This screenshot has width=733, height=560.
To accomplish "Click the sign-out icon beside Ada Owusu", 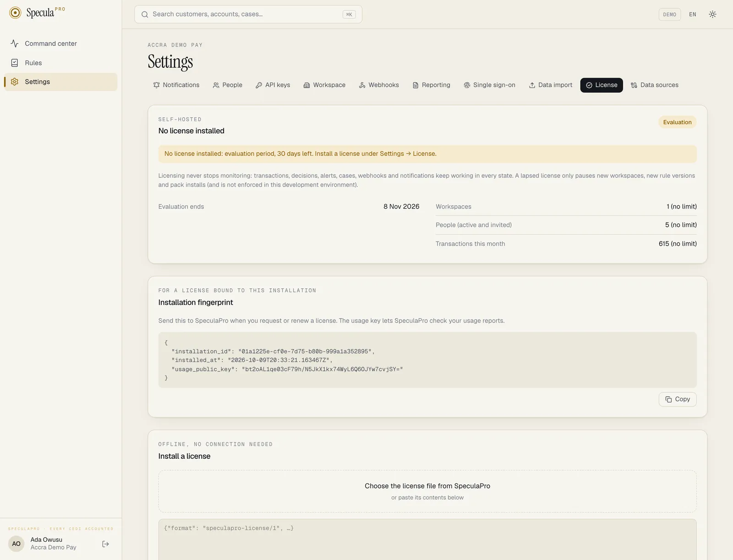I will [105, 544].
